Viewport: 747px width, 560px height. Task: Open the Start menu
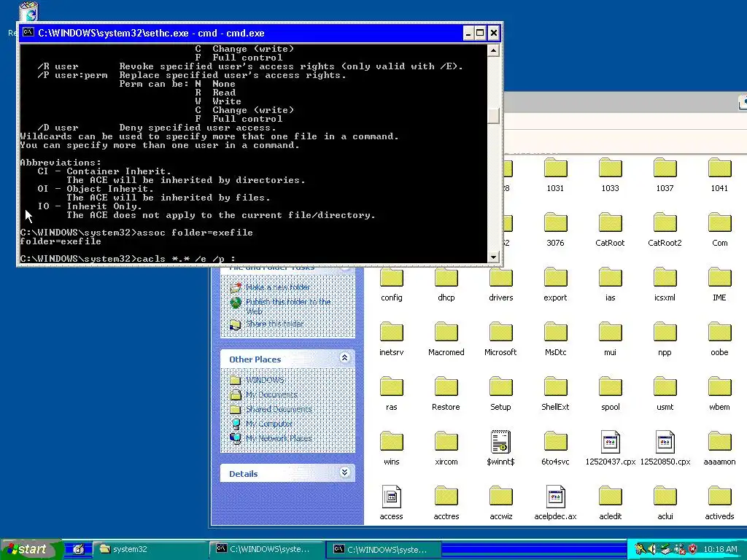30,549
